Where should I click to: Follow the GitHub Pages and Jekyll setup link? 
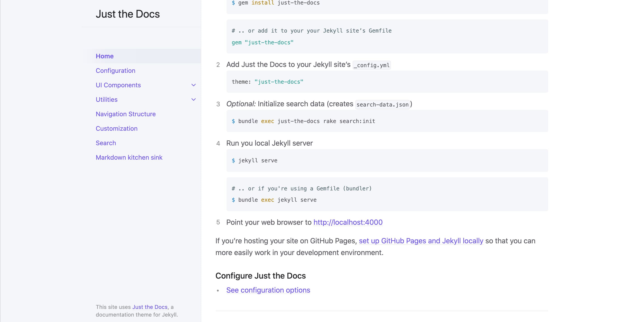(x=421, y=241)
